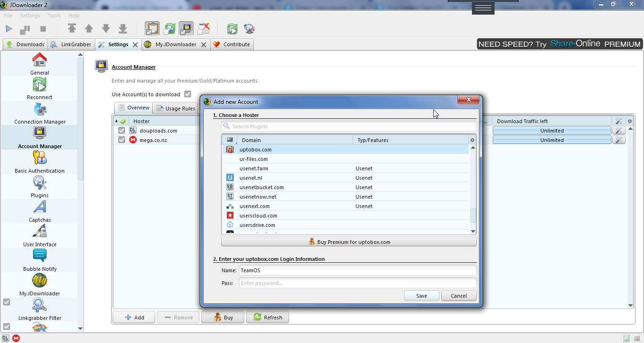Image resolution: width=644 pixels, height=343 pixels.
Task: Click the Add account button
Action: pos(134,318)
